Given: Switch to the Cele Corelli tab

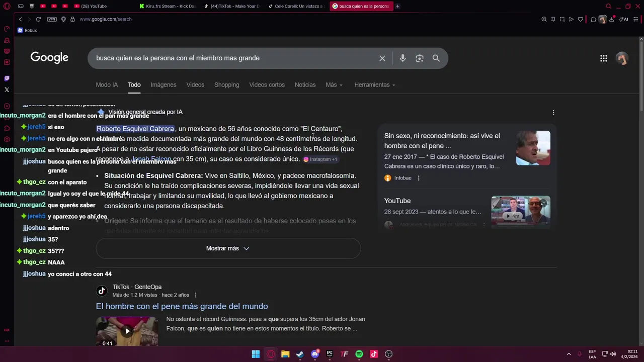Looking at the screenshot, I should coord(296,6).
